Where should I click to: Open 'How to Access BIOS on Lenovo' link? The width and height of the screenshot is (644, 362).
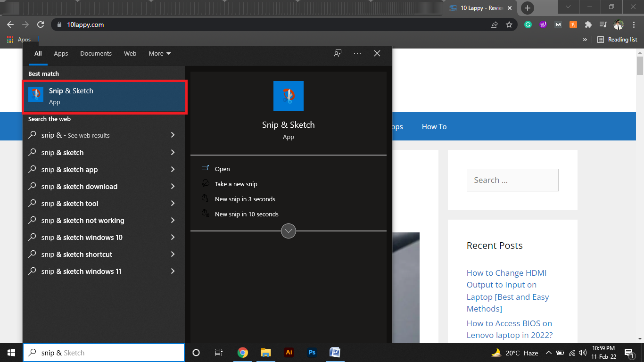[509, 329]
